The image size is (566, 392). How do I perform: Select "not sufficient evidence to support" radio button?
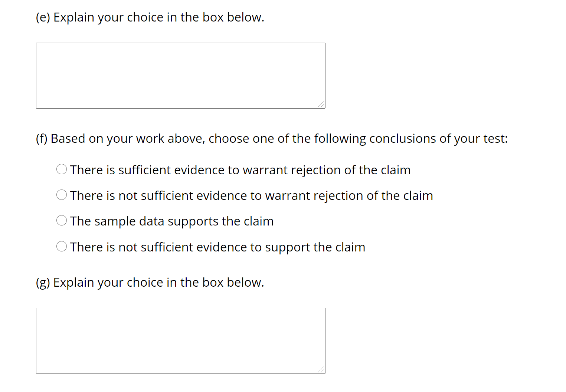point(62,247)
